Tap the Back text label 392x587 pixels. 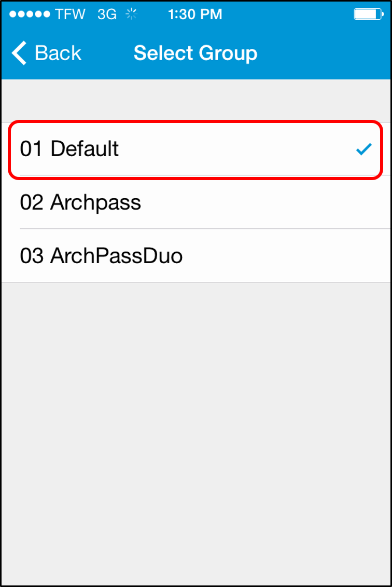58,53
